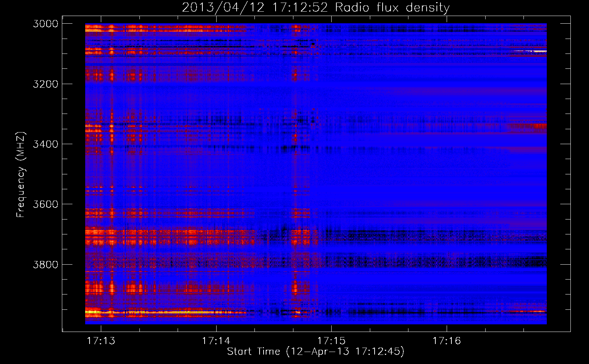Click the 'Start Time (12-Apr-13 17:12:45)' x-axis label
Screen dimensions: 589x364
(x=316, y=351)
